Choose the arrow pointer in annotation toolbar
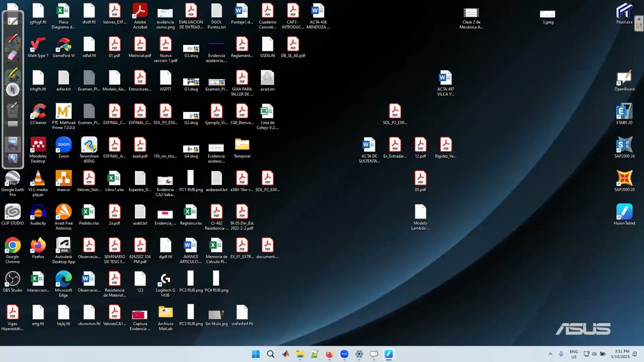The image size is (644, 362). [13, 89]
